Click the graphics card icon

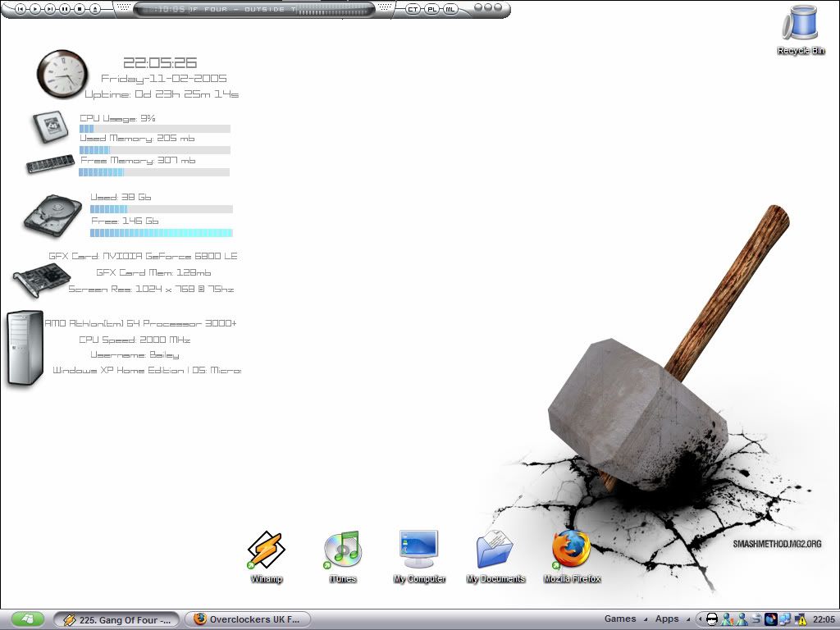(x=42, y=281)
